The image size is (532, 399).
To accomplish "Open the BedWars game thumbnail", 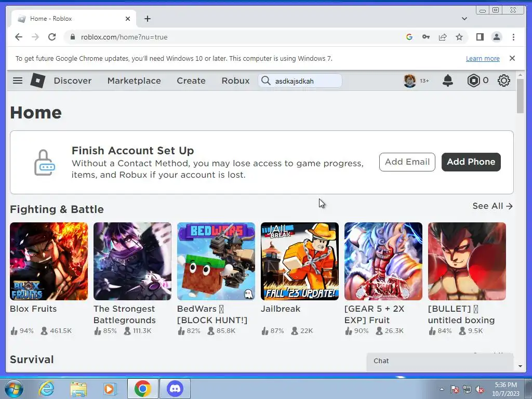I will point(216,261).
